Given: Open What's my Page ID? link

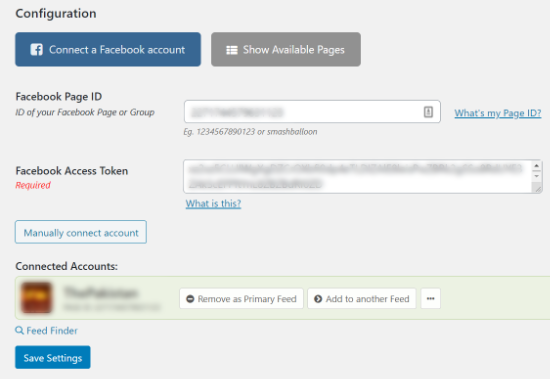Looking at the screenshot, I should tap(498, 113).
